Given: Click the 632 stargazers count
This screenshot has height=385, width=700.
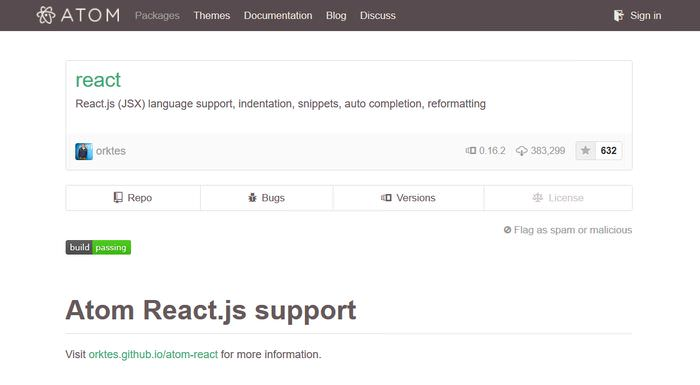Looking at the screenshot, I should (608, 151).
